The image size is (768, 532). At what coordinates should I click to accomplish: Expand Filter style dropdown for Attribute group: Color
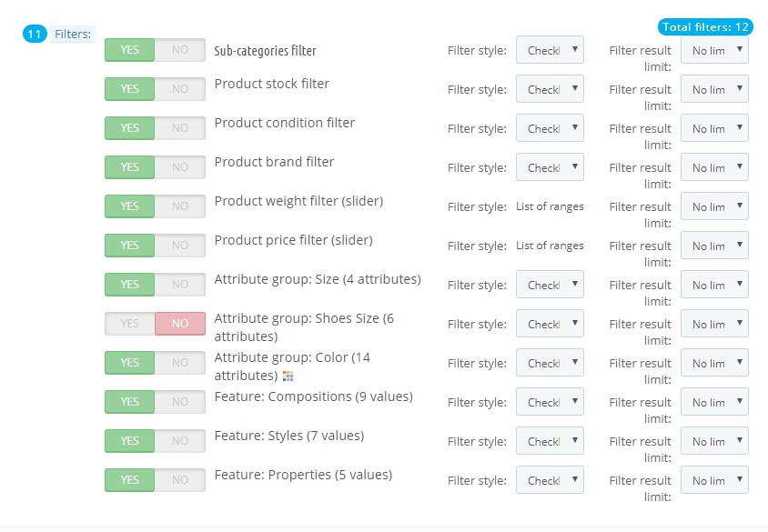pyautogui.click(x=550, y=363)
